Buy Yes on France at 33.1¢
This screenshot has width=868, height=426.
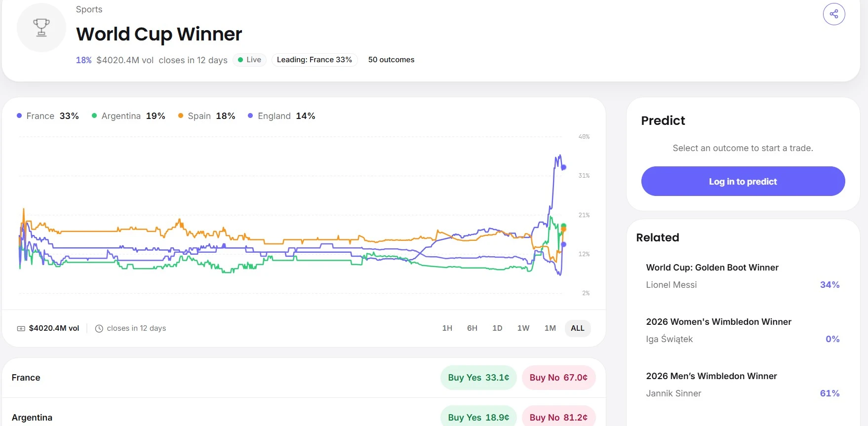click(x=478, y=378)
